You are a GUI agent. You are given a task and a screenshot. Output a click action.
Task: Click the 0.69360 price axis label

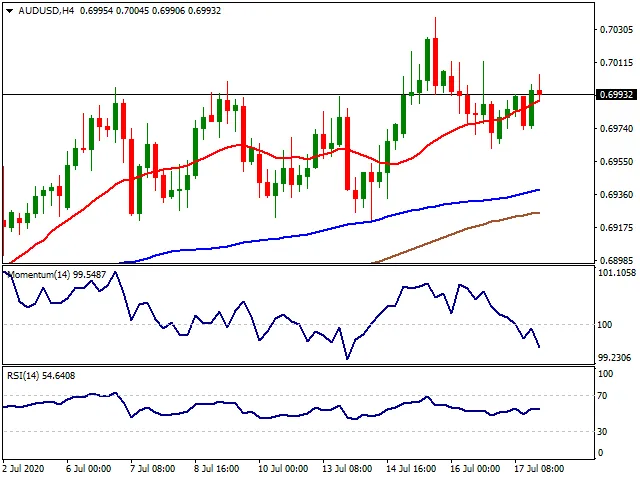616,195
